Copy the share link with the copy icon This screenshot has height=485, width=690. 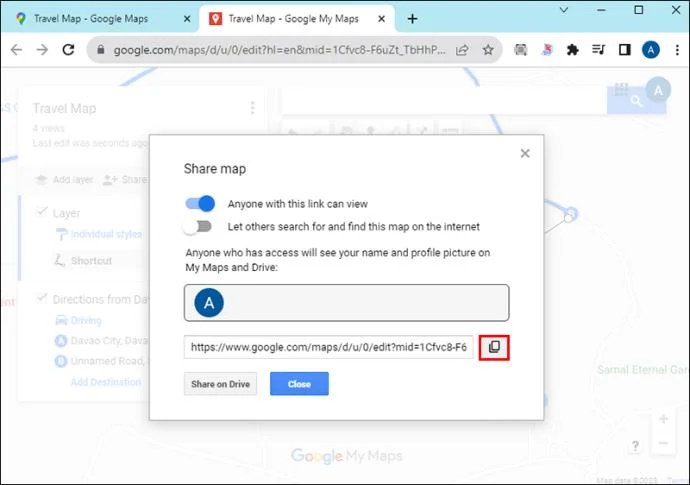click(494, 347)
